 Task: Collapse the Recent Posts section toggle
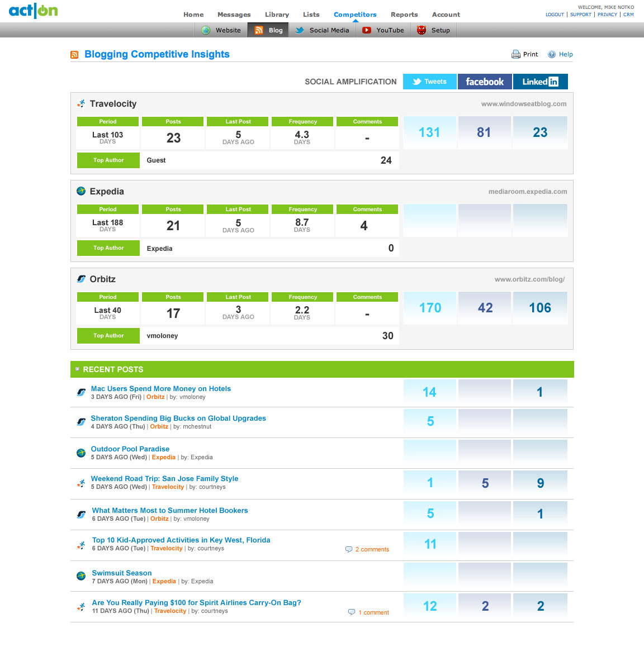coord(77,369)
